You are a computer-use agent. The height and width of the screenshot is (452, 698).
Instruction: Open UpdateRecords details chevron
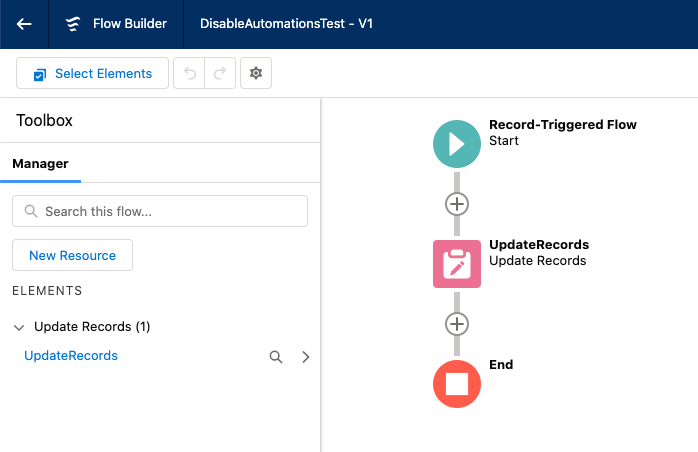pos(305,356)
